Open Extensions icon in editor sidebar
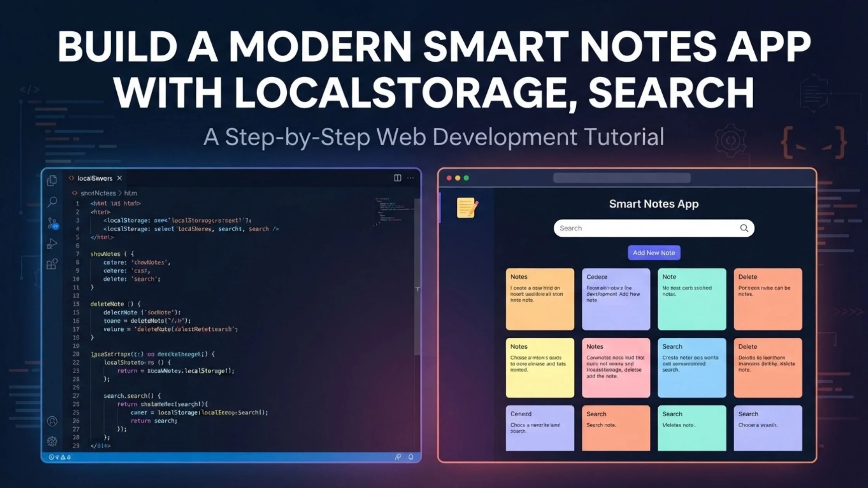The height and width of the screenshot is (488, 868). pyautogui.click(x=52, y=264)
